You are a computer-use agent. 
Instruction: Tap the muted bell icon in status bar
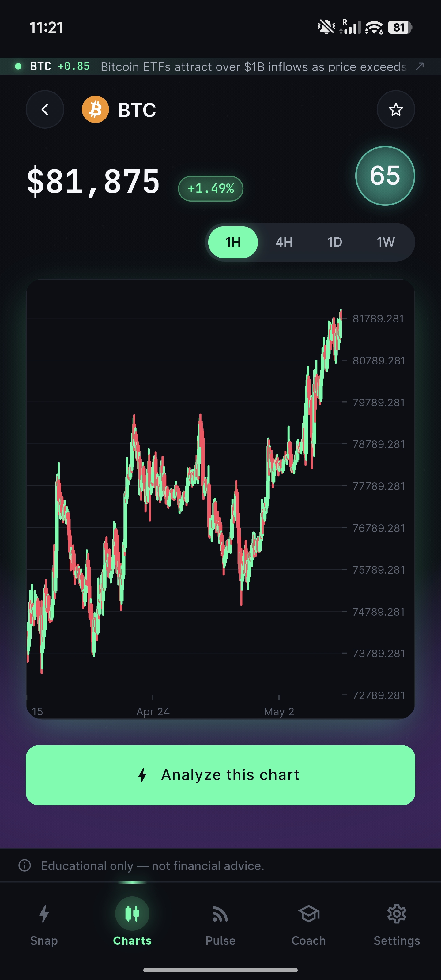(326, 27)
